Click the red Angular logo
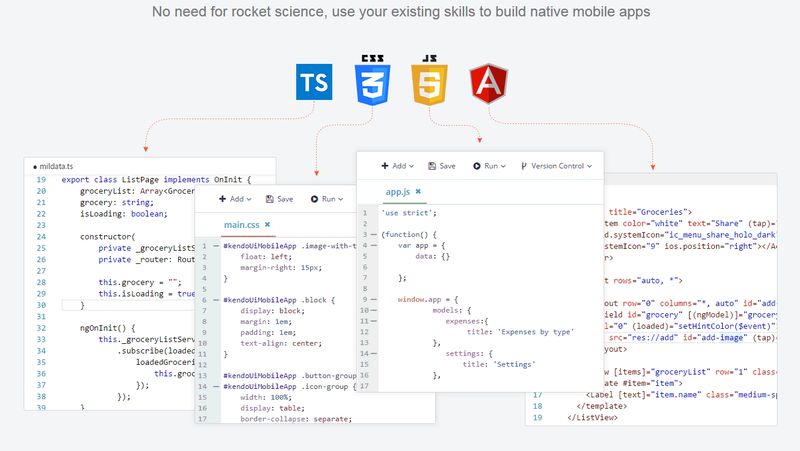Image resolution: width=800 pixels, height=451 pixels. click(x=488, y=83)
